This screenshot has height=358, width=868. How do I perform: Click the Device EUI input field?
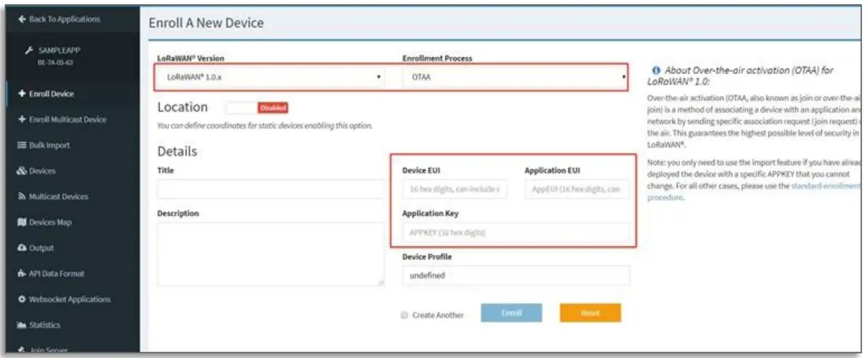coord(455,189)
